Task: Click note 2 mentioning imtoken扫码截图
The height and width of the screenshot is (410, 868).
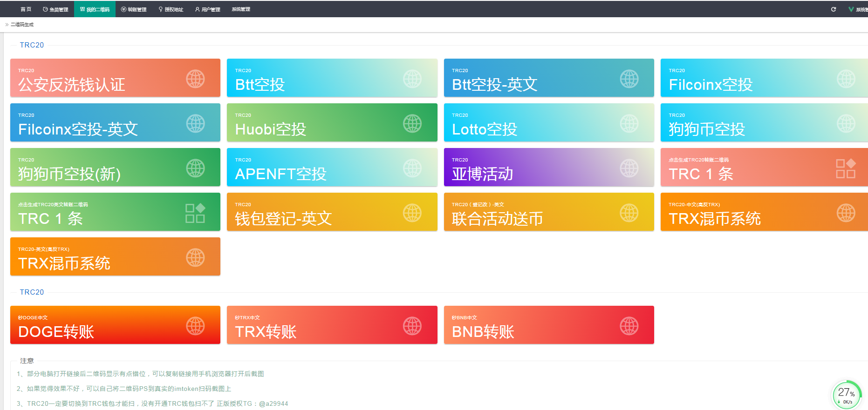Action: (x=124, y=389)
